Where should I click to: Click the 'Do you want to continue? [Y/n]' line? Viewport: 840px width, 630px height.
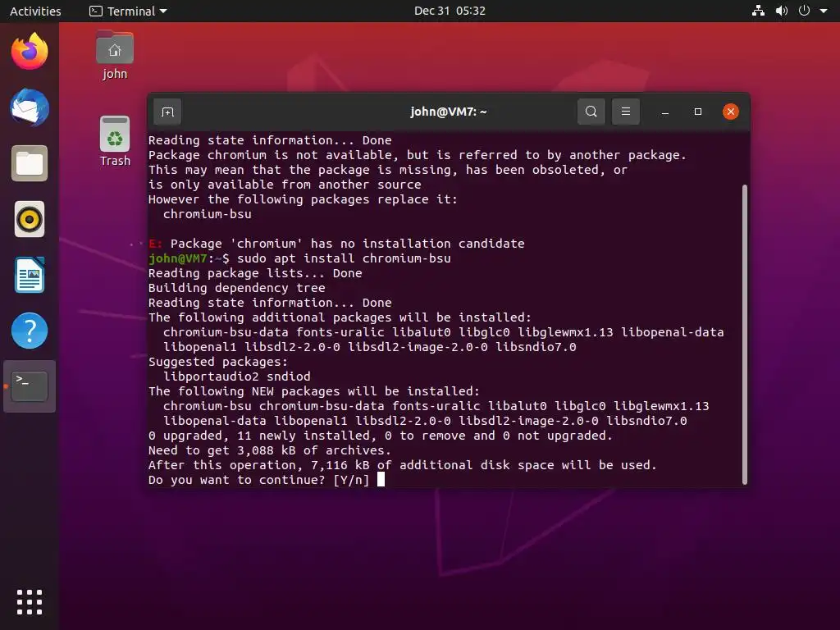(x=258, y=480)
